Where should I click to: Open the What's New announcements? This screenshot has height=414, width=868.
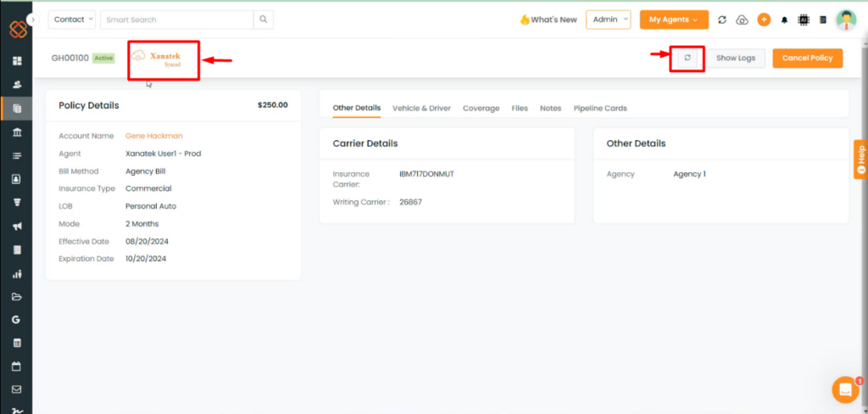(548, 20)
